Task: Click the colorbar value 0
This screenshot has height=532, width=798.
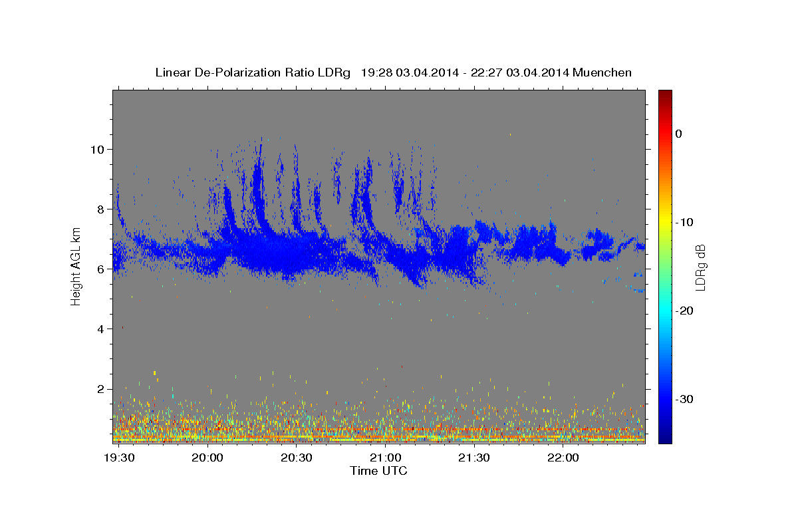Action: tap(679, 134)
